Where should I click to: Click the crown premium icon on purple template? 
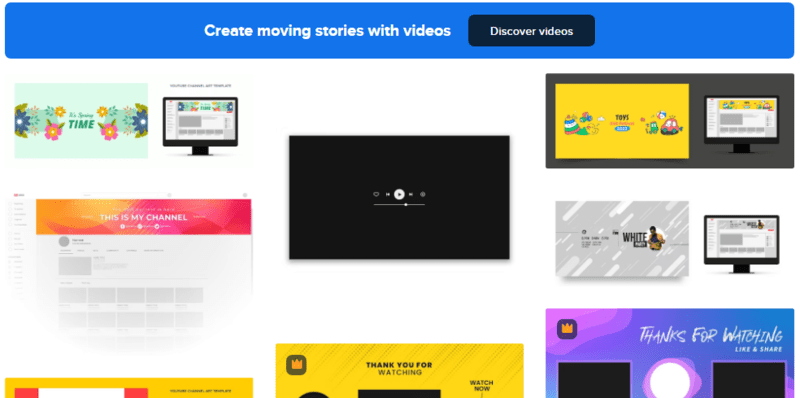coord(567,329)
